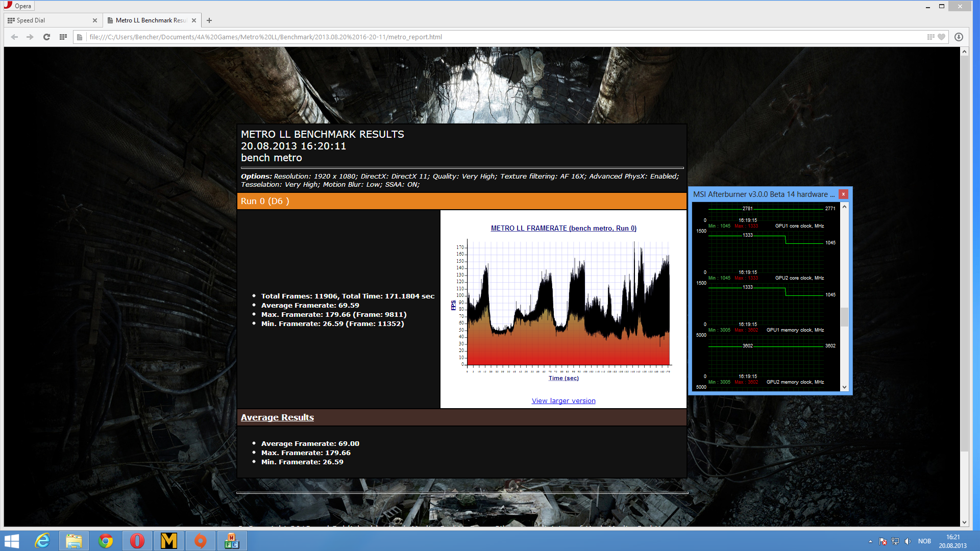The width and height of the screenshot is (980, 551).
Task: Open a new tab with plus button
Action: pos(209,20)
